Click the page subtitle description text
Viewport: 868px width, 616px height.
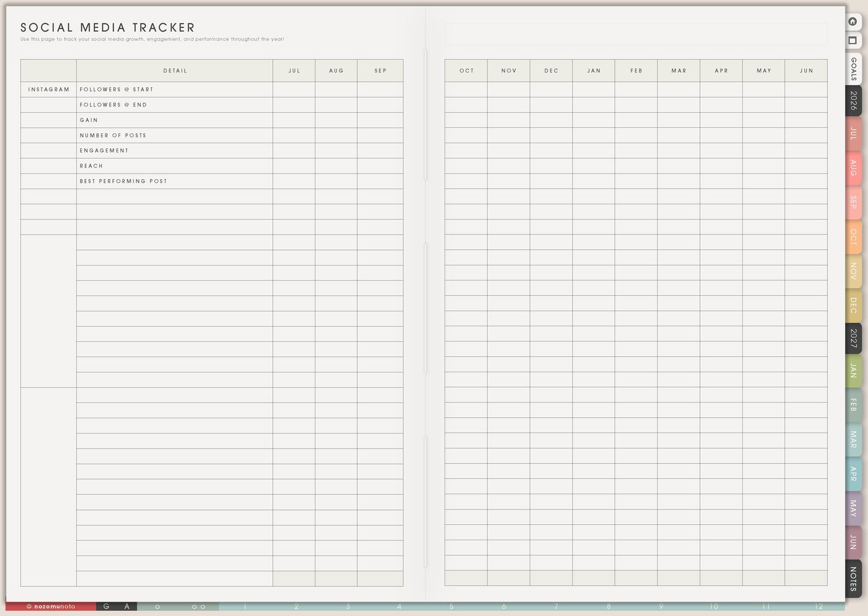153,39
